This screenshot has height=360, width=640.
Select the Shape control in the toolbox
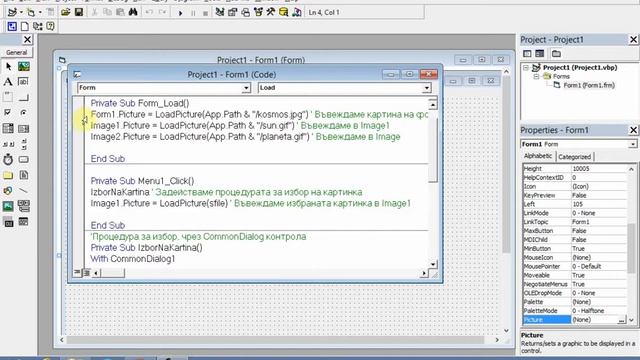(8, 191)
